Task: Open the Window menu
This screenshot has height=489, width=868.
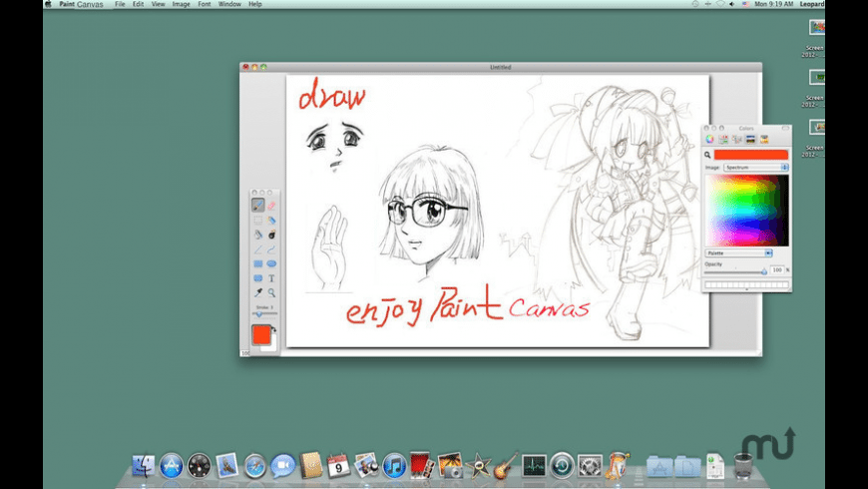Action: pos(229,4)
